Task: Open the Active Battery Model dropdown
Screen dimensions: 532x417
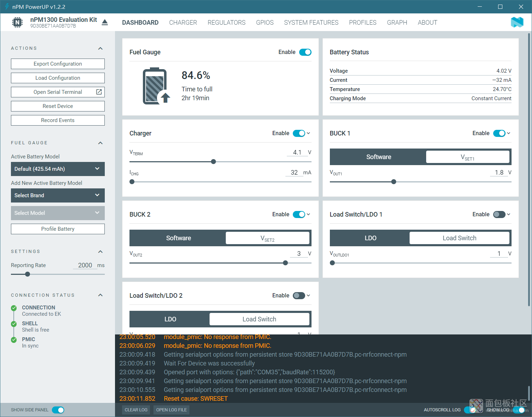Action: pos(58,169)
